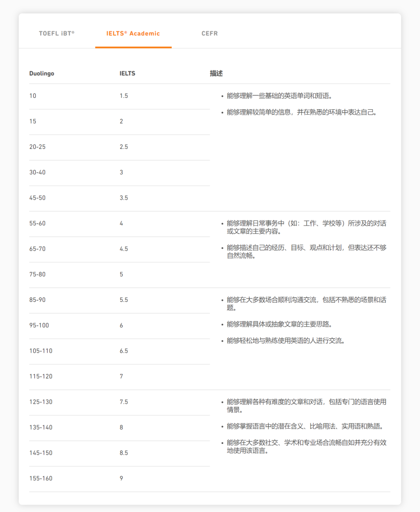Screen dimensions: 420x512
Task: Click the Duolingo 125-130 score cell
Action: click(x=41, y=402)
